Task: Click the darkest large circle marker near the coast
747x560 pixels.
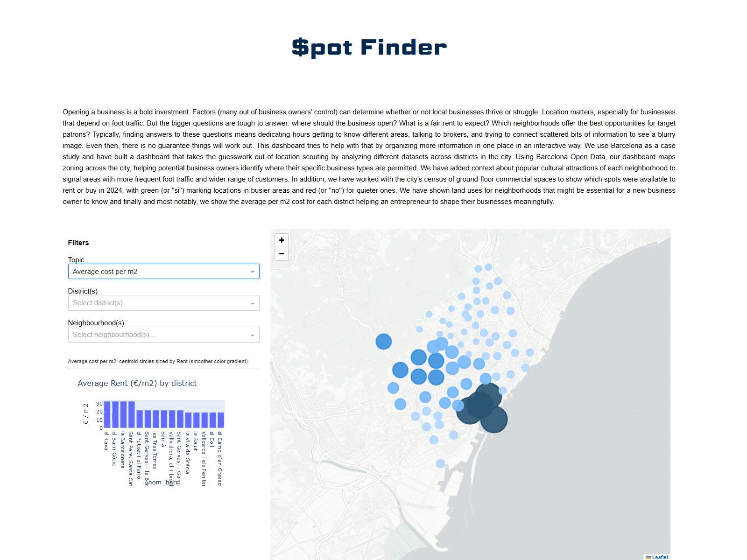Action: coord(493,420)
